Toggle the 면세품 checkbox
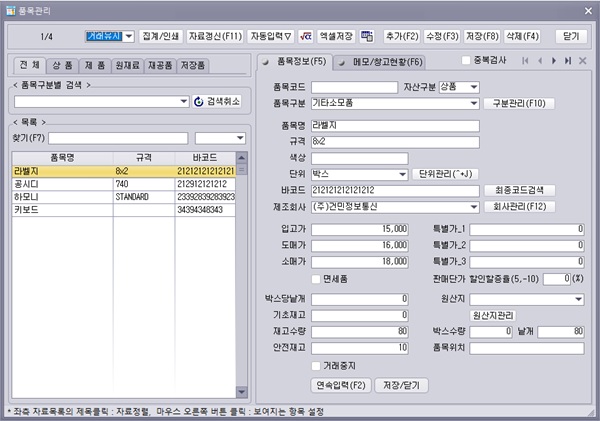This screenshot has width=600, height=421. [316, 279]
